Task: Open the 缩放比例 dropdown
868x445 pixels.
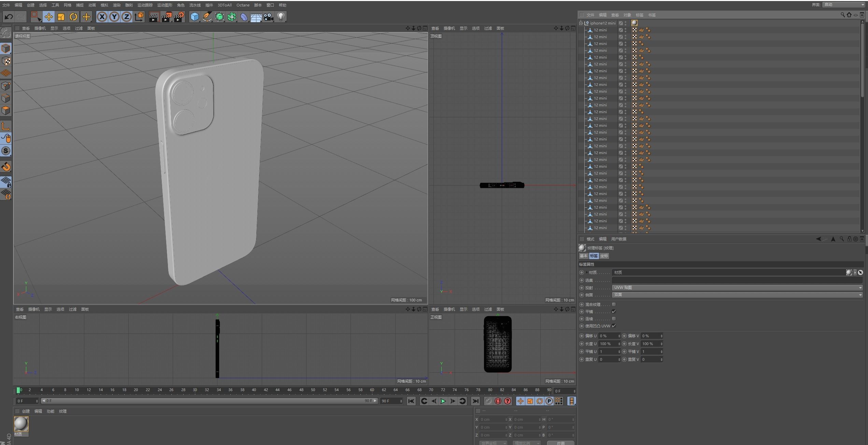Action: (527, 443)
